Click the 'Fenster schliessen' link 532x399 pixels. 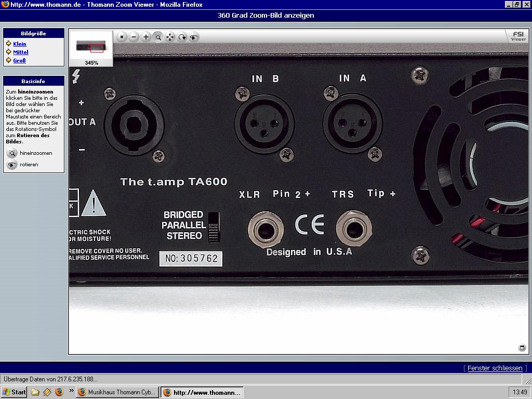[x=495, y=368]
